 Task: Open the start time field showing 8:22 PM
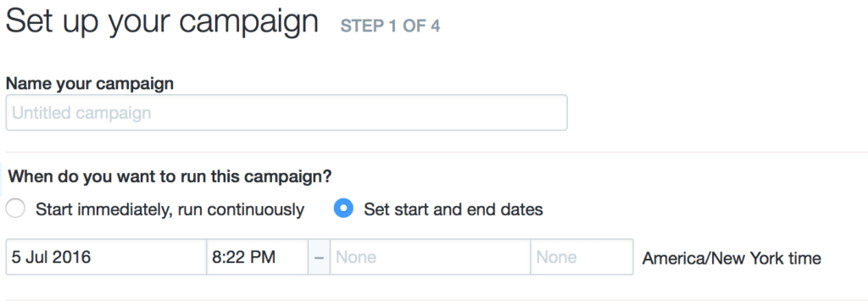[x=258, y=257]
